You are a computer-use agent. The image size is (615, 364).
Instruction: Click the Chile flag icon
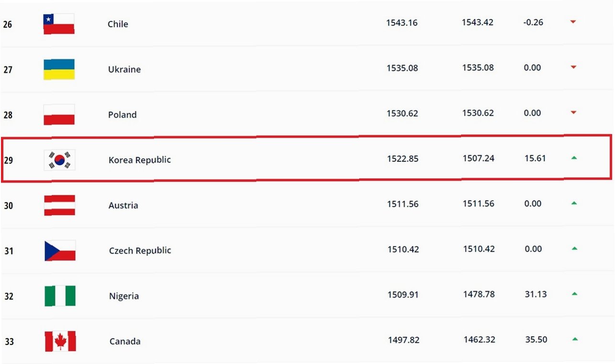click(59, 24)
